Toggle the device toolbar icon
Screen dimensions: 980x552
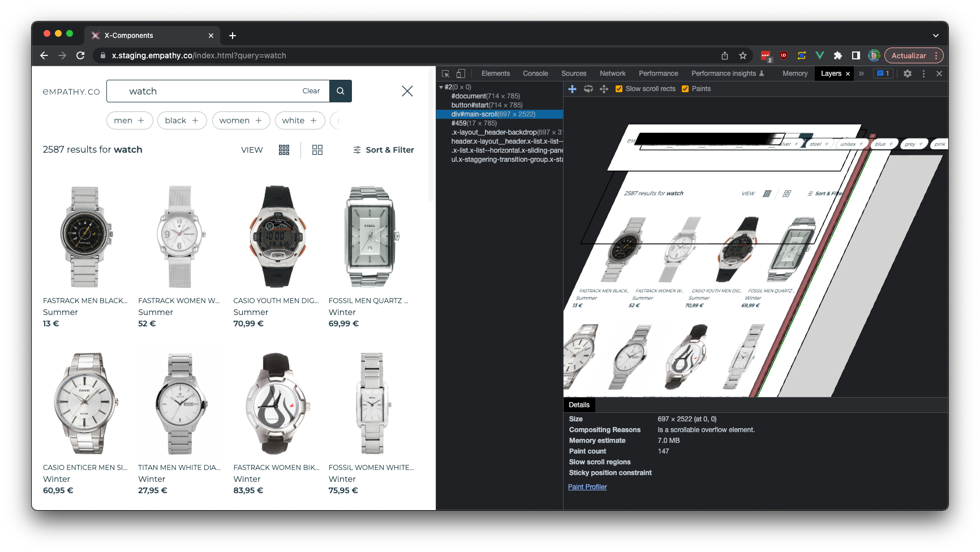point(461,74)
